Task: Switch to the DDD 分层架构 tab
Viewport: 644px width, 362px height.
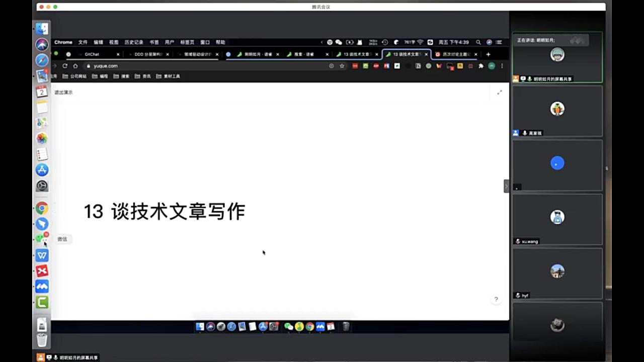Action: coord(147,54)
